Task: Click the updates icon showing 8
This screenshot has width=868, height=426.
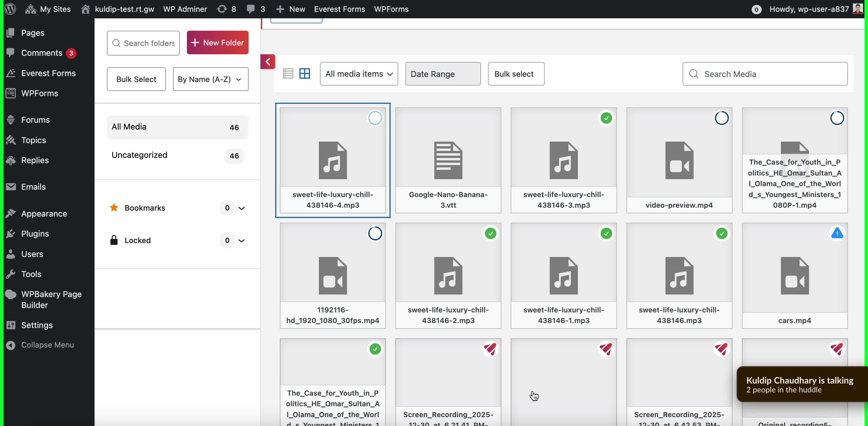Action: point(226,9)
